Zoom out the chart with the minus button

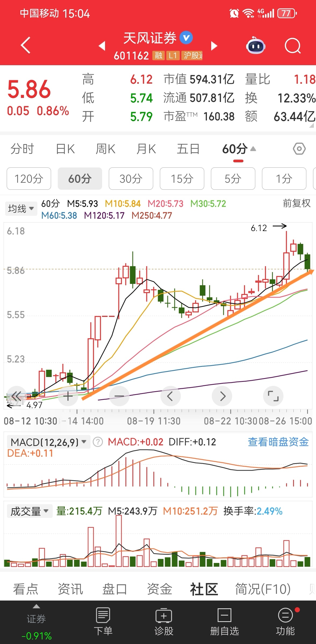[x=119, y=396]
